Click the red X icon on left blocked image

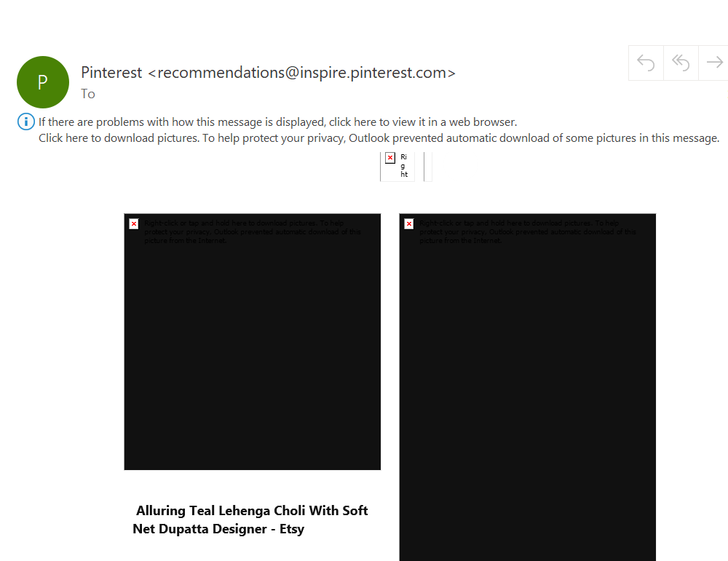pyautogui.click(x=134, y=224)
